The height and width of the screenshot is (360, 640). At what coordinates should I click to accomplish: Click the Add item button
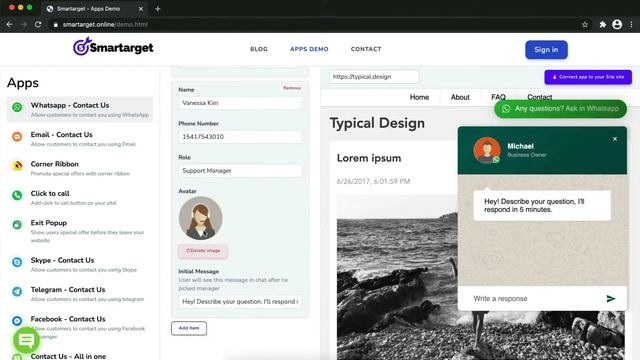pyautogui.click(x=189, y=328)
